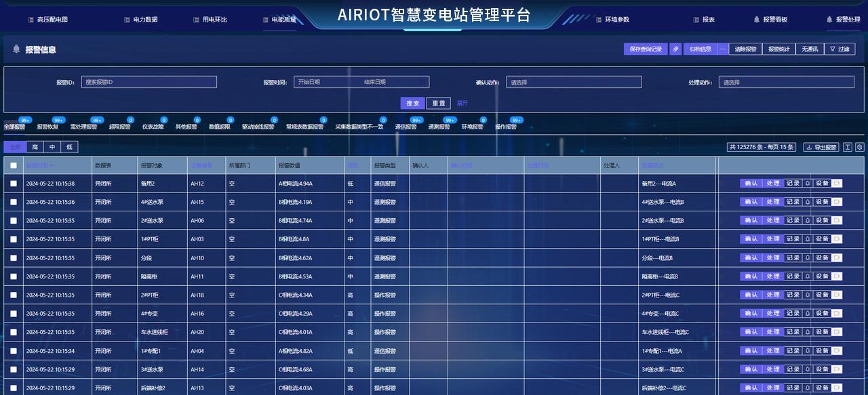The width and height of the screenshot is (868, 395).
Task: Check the box for the 2#PT柜 row
Action: click(14, 295)
